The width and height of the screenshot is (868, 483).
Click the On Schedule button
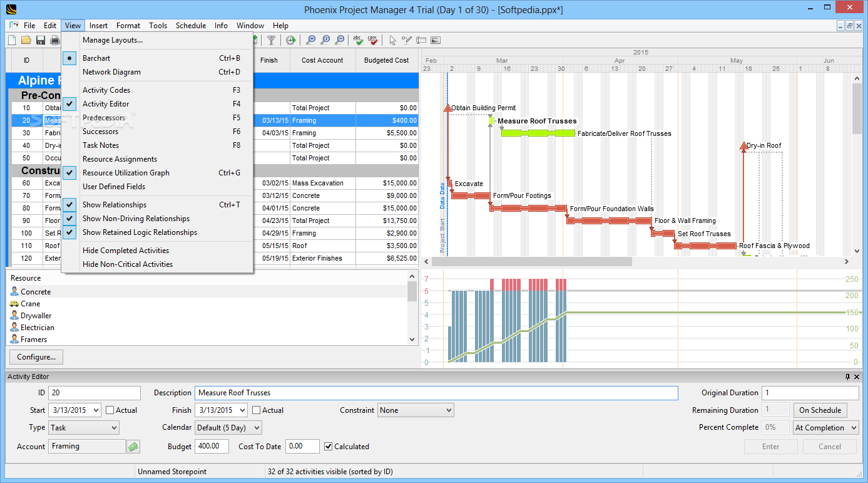click(x=820, y=410)
